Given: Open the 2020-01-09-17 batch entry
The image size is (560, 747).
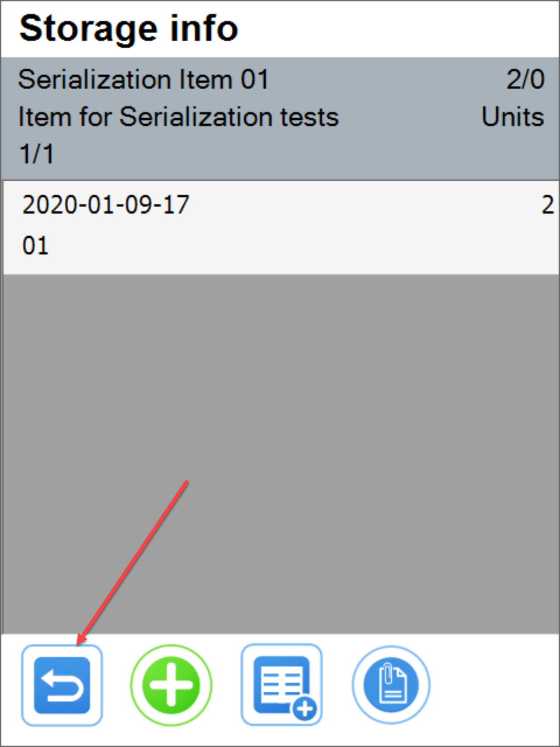Looking at the screenshot, I should coord(105,205).
